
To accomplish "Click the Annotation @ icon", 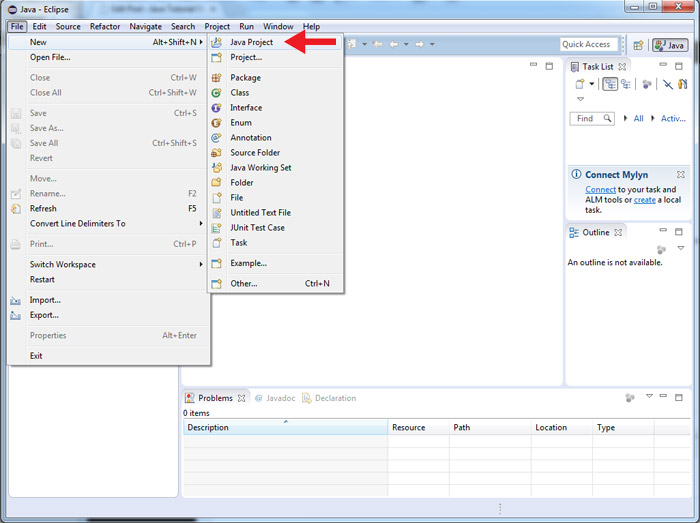I will pyautogui.click(x=217, y=138).
